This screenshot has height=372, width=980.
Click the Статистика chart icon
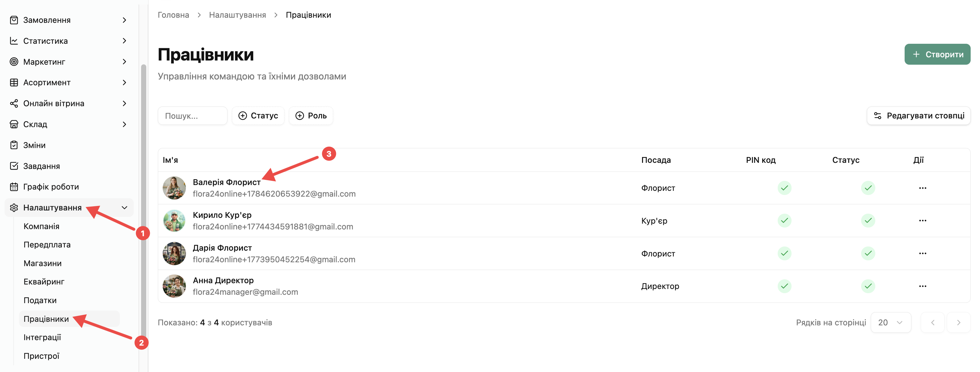pos(14,41)
